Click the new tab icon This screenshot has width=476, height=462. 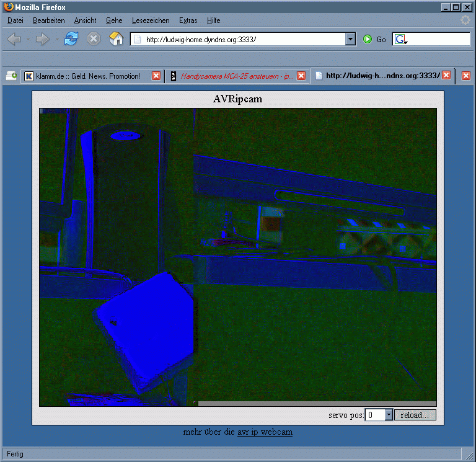(12, 76)
